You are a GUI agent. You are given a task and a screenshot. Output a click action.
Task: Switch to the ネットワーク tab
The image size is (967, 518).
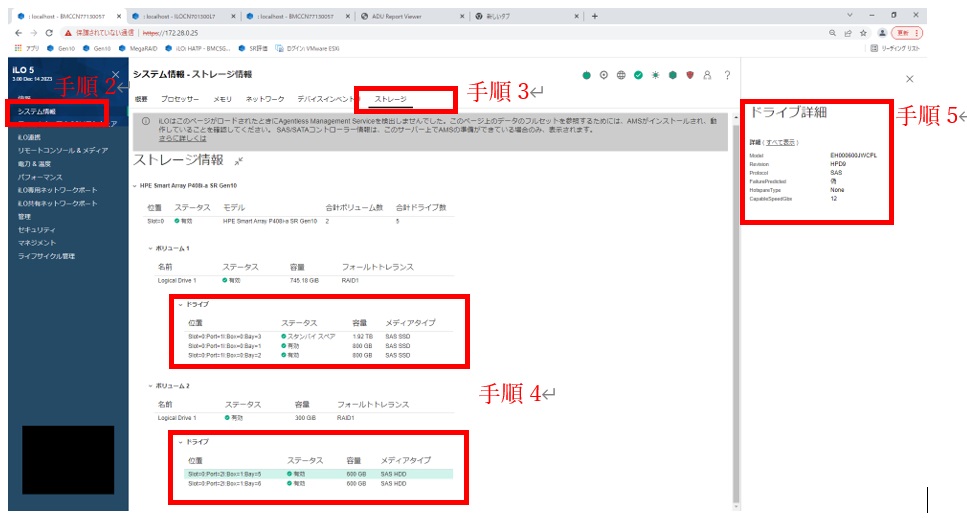tap(265, 99)
